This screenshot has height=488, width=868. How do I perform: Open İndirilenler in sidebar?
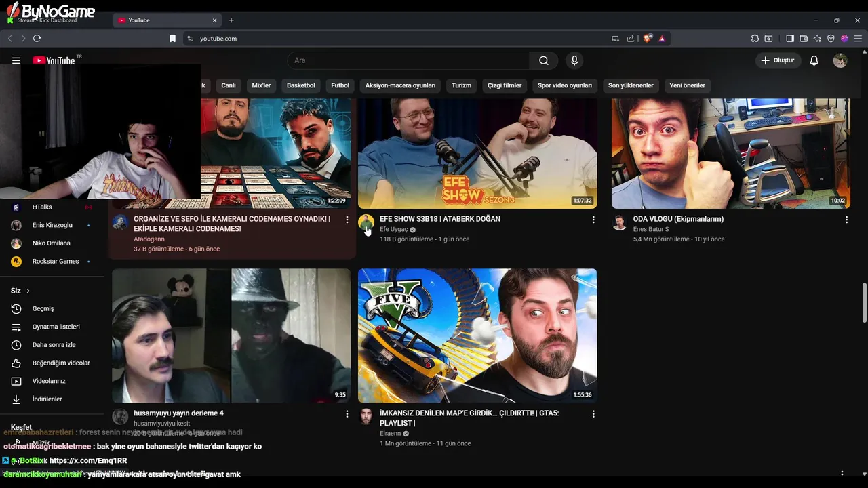[x=52, y=399]
